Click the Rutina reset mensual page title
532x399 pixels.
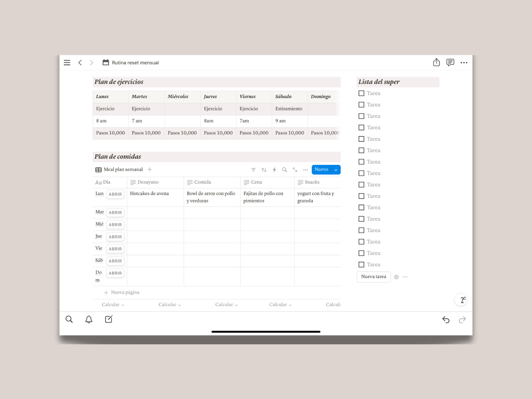[x=135, y=63]
